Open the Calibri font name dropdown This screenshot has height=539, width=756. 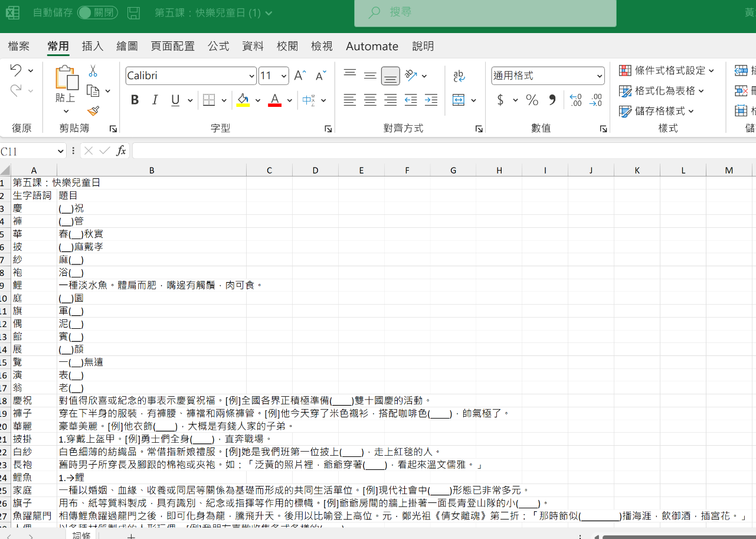pyautogui.click(x=252, y=76)
